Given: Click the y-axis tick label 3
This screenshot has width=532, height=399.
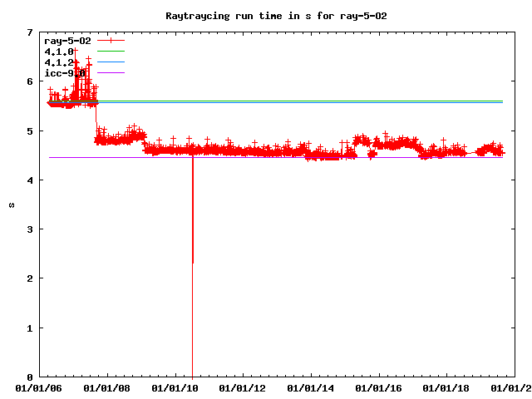Looking at the screenshot, I should coord(29,229).
